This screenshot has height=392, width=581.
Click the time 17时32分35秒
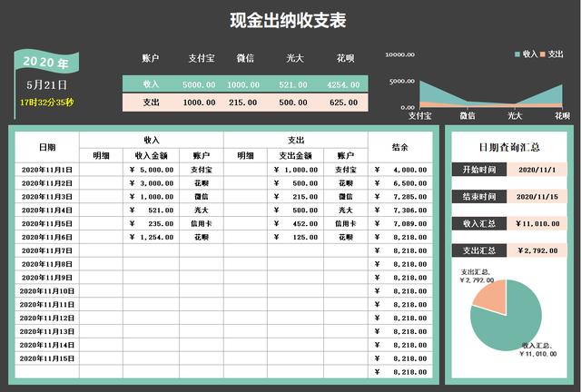tap(46, 103)
